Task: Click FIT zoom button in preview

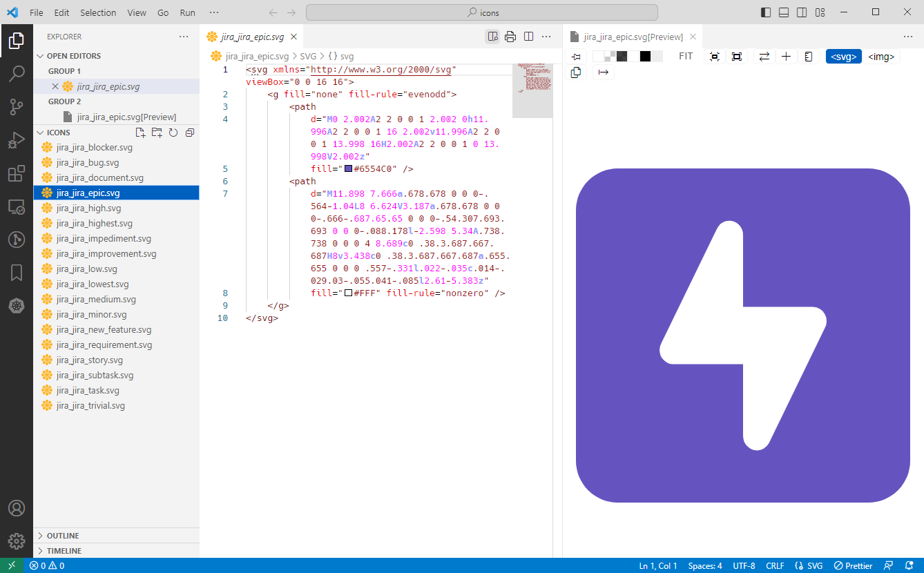Action: [x=686, y=57]
